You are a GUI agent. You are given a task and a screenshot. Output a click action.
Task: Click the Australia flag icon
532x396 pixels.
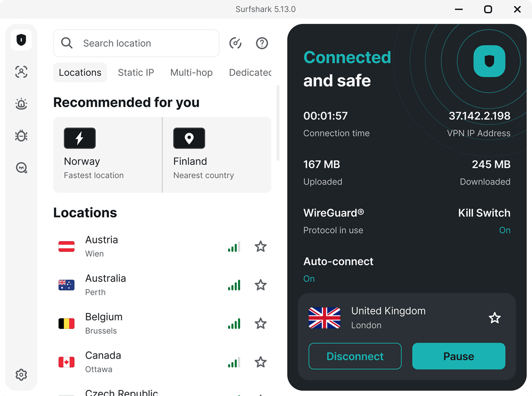point(66,285)
